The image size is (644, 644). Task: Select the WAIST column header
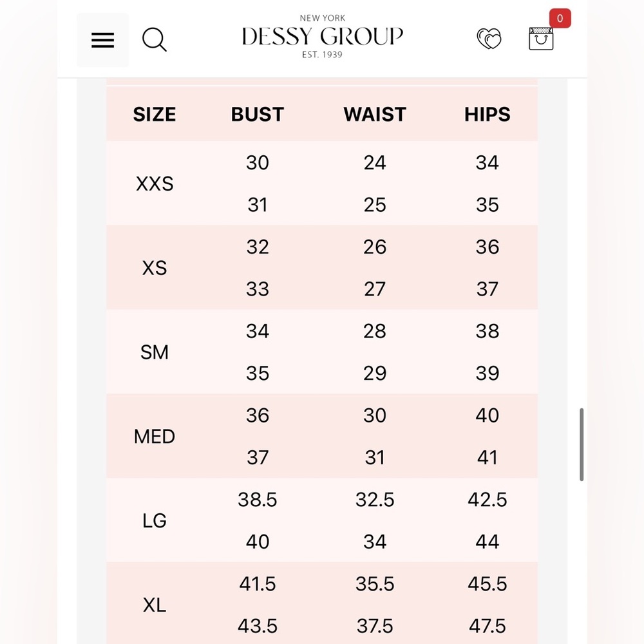375,114
